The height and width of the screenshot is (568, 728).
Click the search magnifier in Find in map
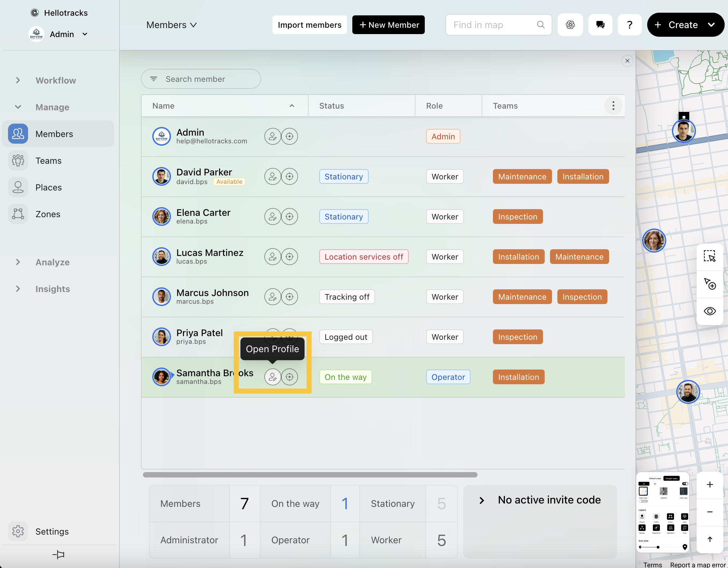click(541, 25)
